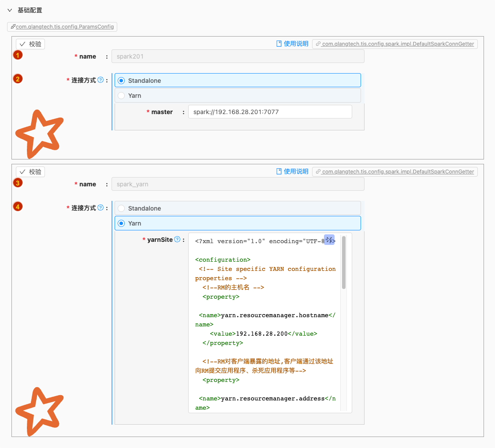Click 校验 button in spark_yarn panel

pos(30,172)
